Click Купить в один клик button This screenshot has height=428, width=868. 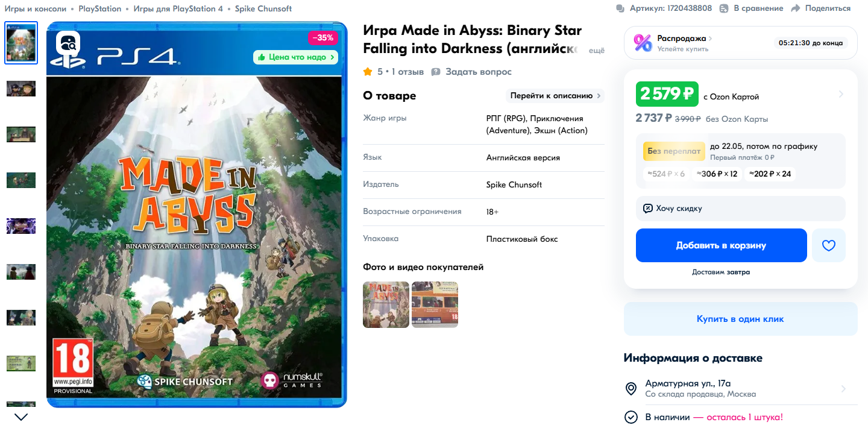740,319
